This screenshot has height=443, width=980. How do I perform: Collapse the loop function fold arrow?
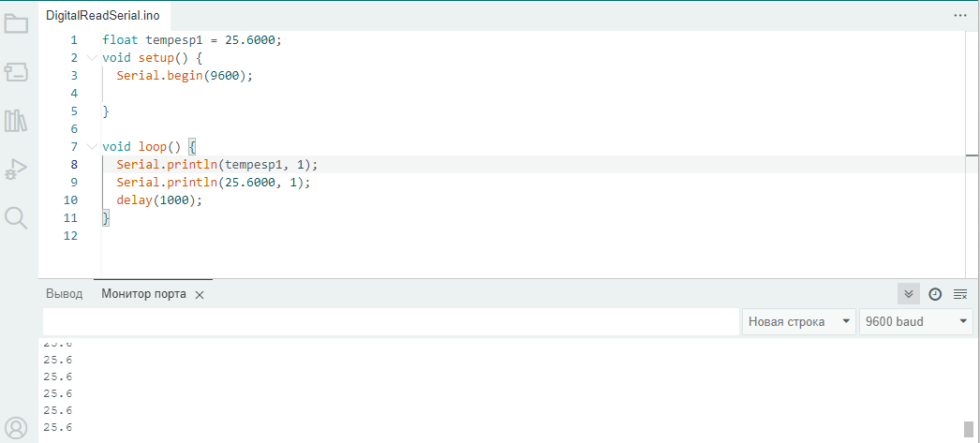point(92,147)
